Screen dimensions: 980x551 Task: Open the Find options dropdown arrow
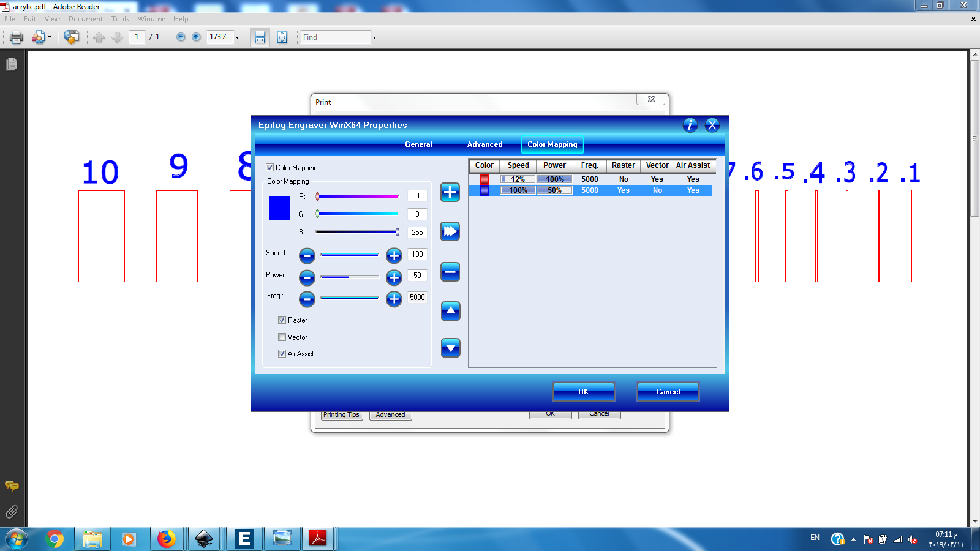pos(374,37)
